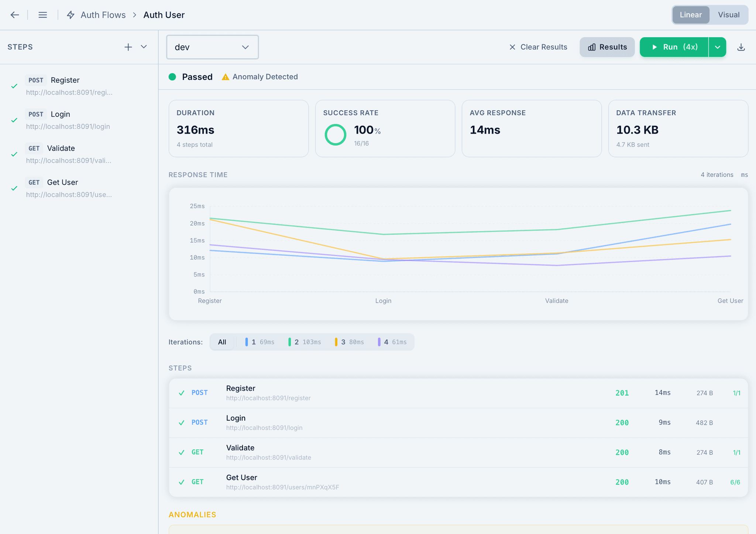This screenshot has width=756, height=534.
Task: Click the green success rate progress ring
Action: point(335,134)
